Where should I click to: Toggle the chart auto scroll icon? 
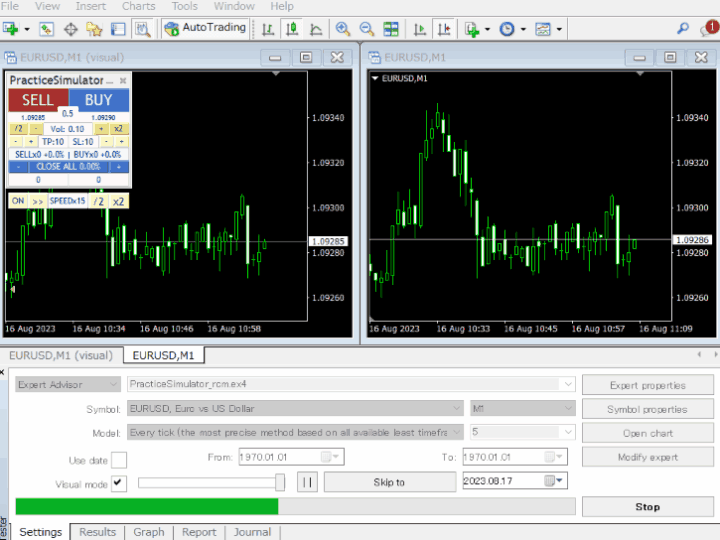(x=420, y=29)
